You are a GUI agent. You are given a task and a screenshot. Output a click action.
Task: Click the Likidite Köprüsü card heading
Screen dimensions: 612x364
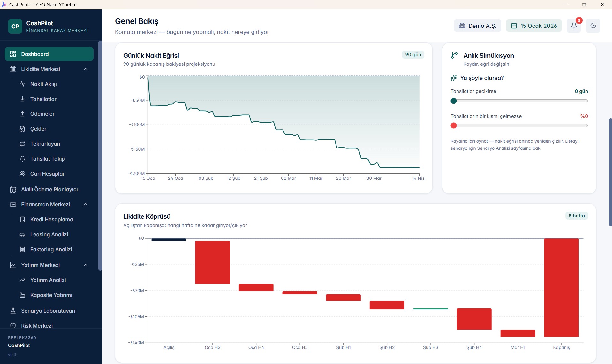pos(147,216)
